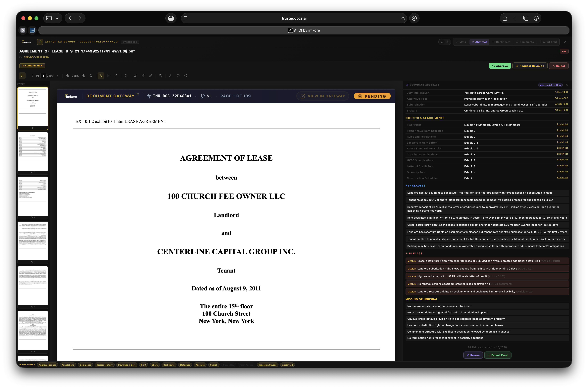The height and width of the screenshot is (389, 588).
Task: Reject the document
Action: pyautogui.click(x=559, y=66)
